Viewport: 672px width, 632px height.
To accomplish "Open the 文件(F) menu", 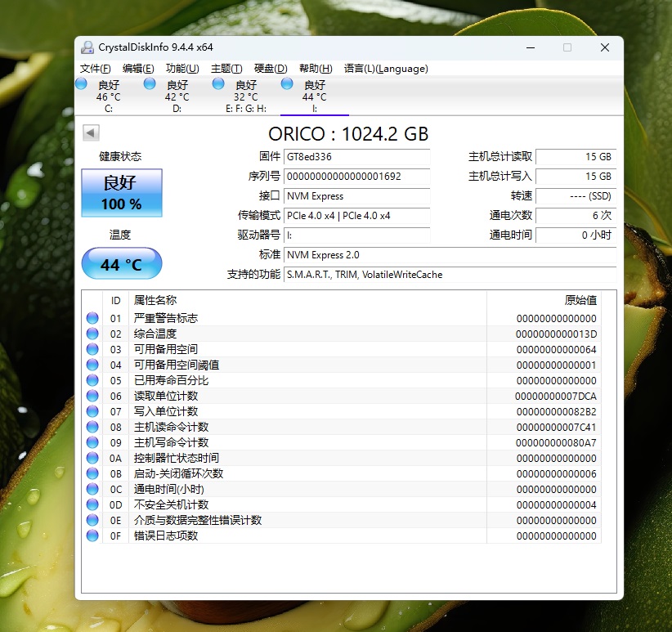I will (x=95, y=69).
